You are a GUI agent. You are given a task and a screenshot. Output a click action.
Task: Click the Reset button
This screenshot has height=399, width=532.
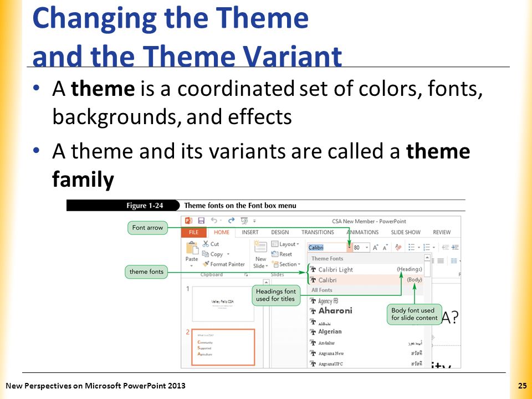pos(282,254)
